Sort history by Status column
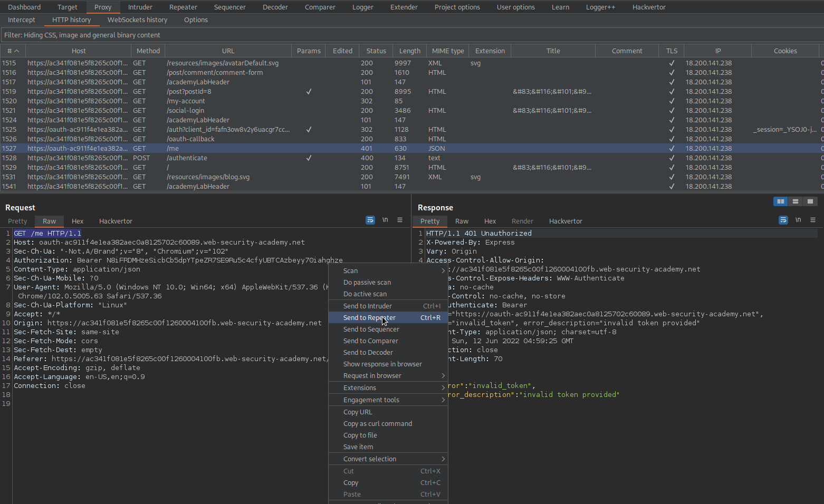The height and width of the screenshot is (504, 824). click(x=376, y=51)
